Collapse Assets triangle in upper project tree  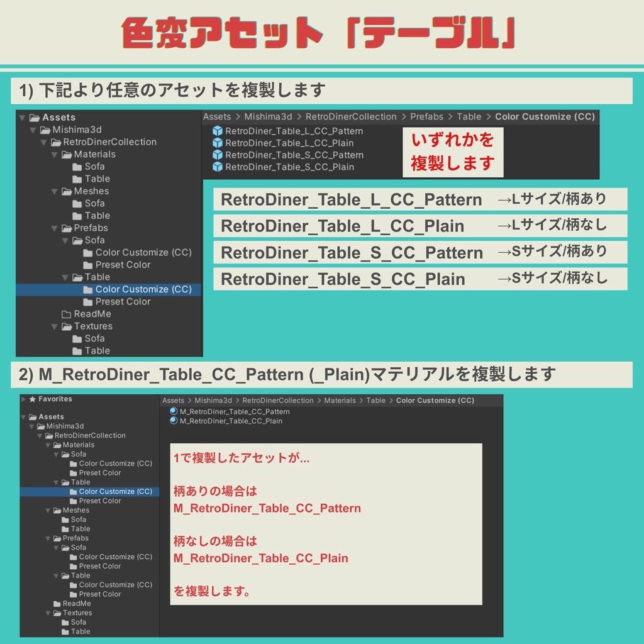(22, 118)
